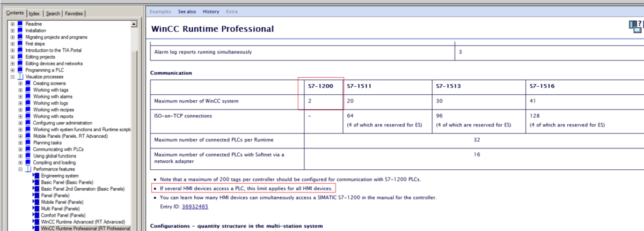The height and width of the screenshot is (231, 644).
Task: Expand Migrating projects and programs node
Action: click(13, 38)
